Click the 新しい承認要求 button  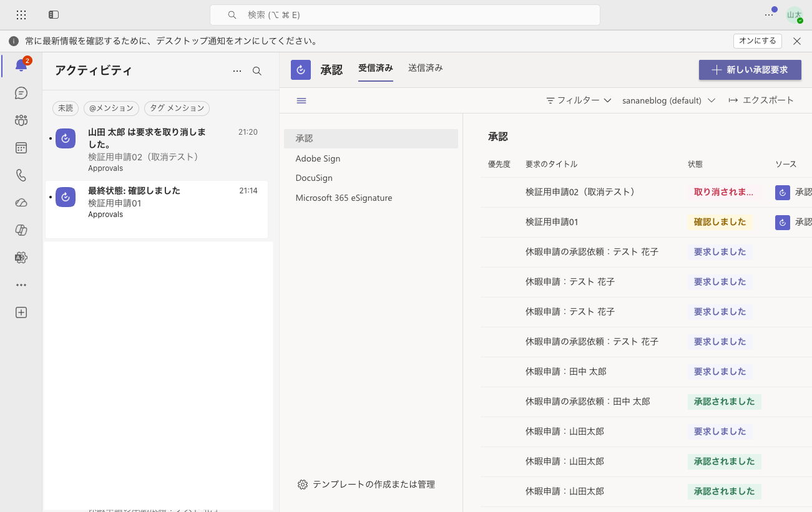[x=750, y=70]
